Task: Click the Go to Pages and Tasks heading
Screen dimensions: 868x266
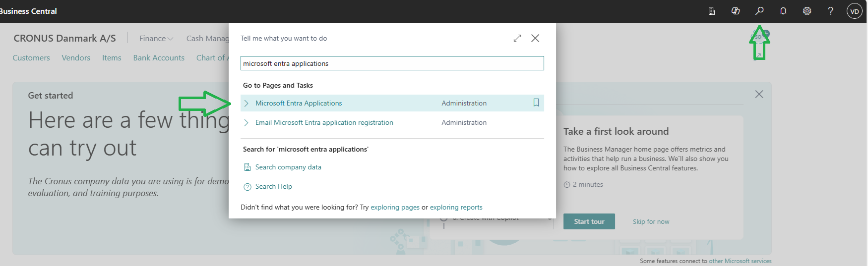Action: 278,85
